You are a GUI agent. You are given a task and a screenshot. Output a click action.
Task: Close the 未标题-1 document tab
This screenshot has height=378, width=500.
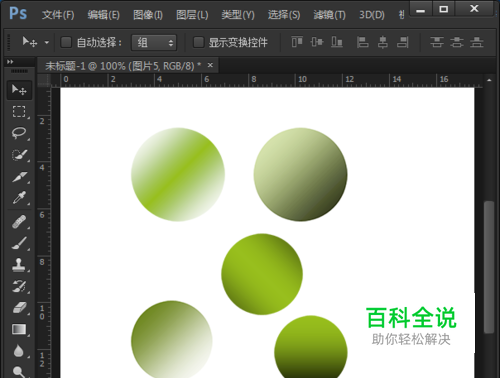[x=210, y=65]
